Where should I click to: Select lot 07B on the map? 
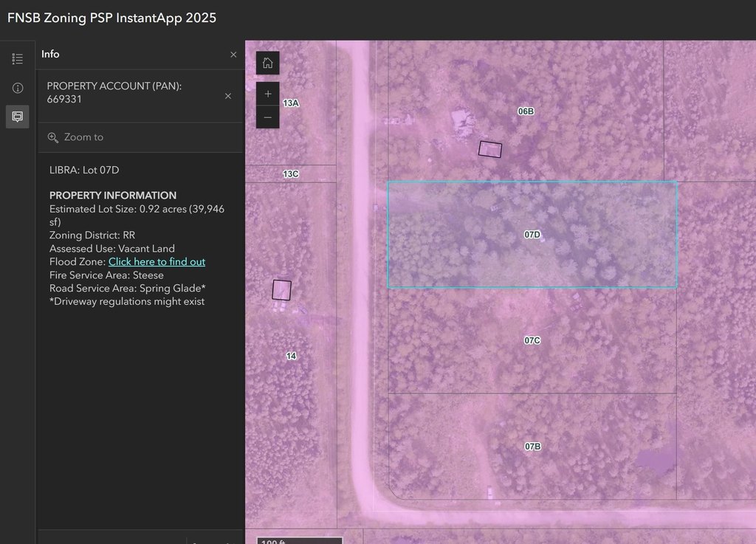coord(532,446)
